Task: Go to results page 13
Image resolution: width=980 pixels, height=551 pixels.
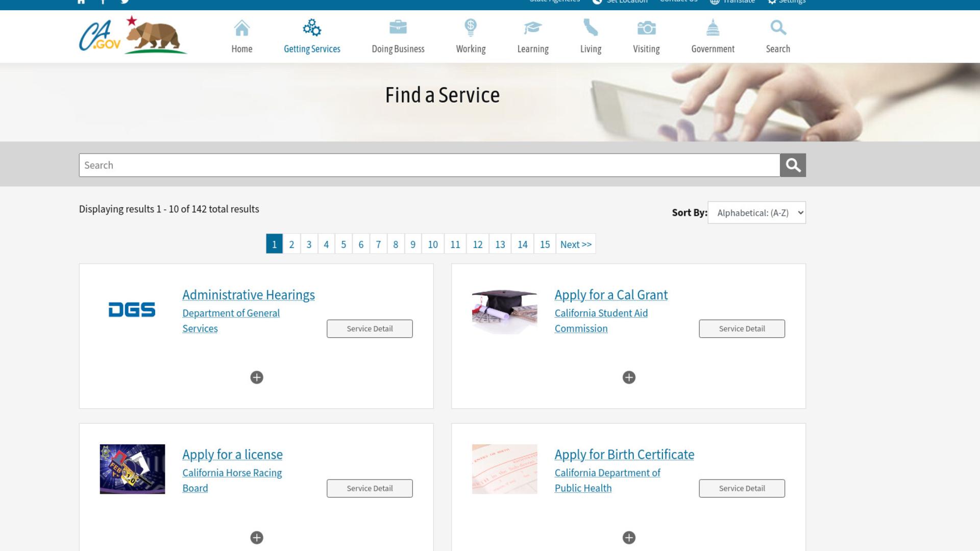Action: pos(500,244)
